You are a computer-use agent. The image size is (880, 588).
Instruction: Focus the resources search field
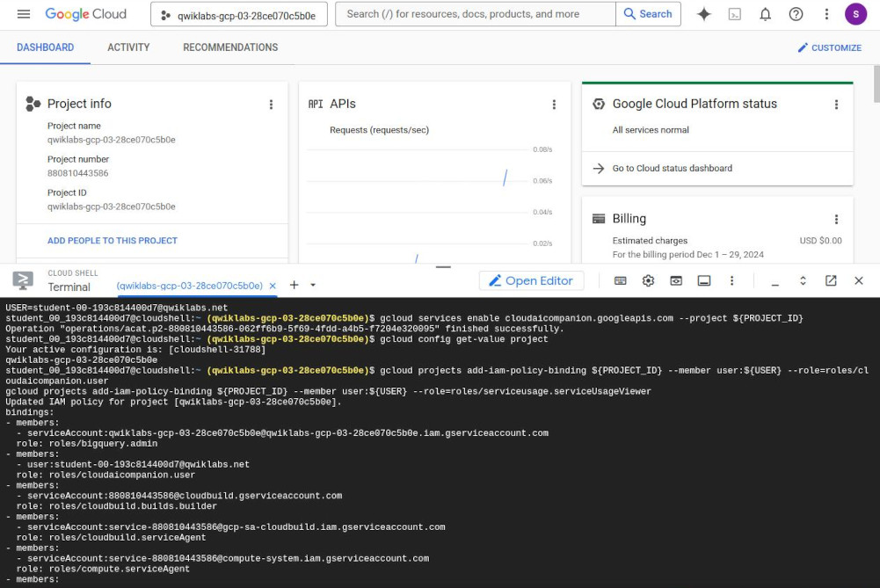point(476,14)
